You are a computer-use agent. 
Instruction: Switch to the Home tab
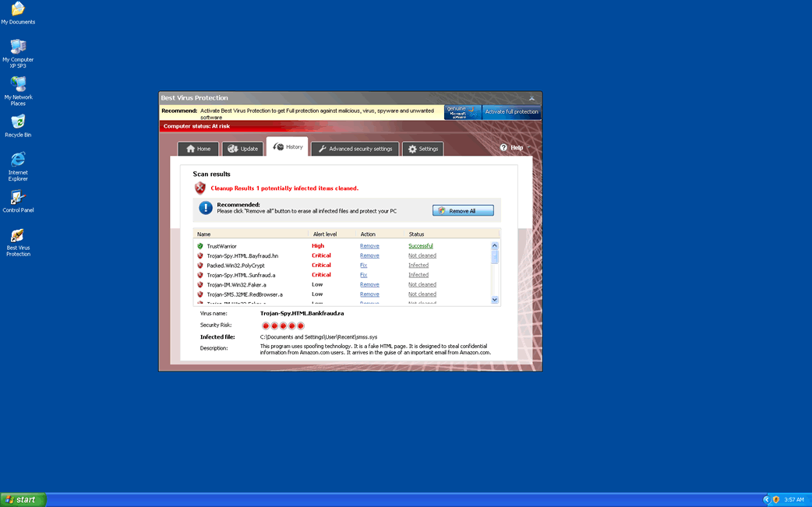point(198,149)
